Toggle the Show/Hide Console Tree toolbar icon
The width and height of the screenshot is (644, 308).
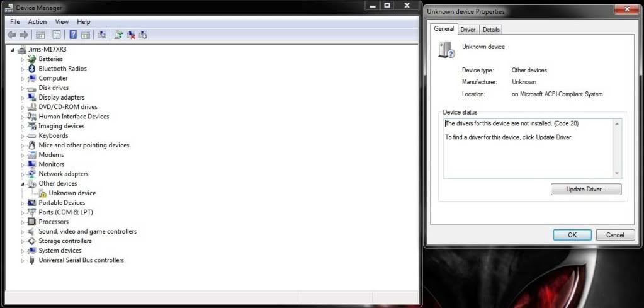click(x=40, y=35)
